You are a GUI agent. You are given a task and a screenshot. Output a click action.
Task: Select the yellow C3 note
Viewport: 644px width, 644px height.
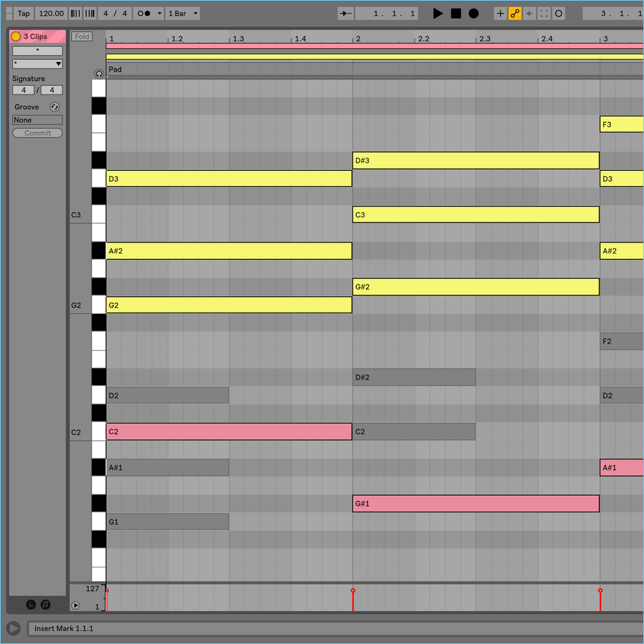click(476, 215)
